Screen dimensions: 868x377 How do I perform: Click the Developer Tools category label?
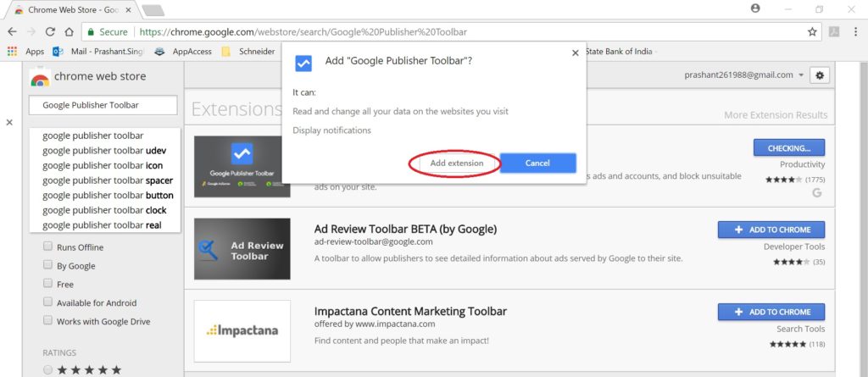pyautogui.click(x=793, y=247)
